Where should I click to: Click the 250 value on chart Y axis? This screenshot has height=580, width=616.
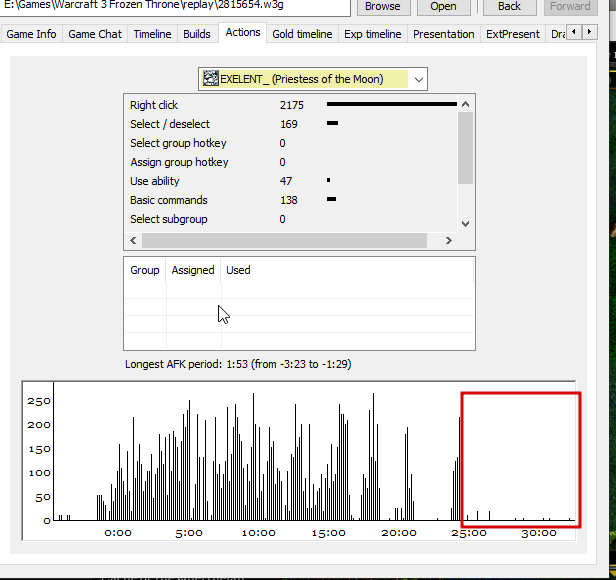pos(39,401)
